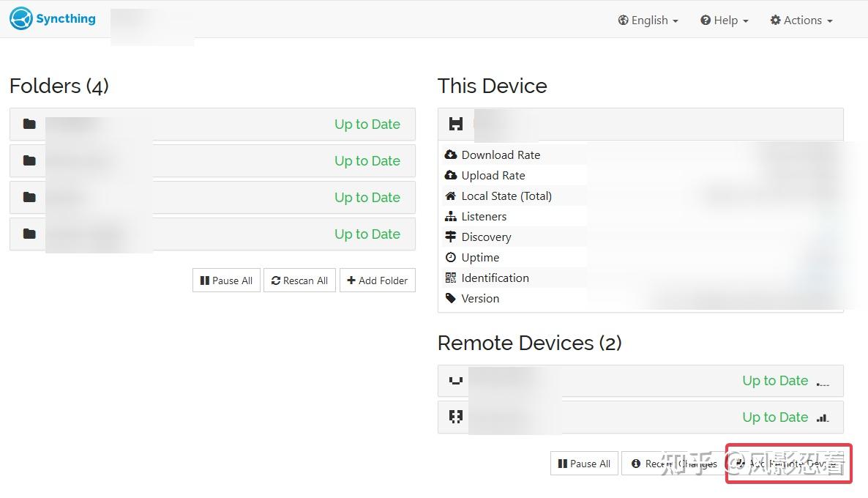The width and height of the screenshot is (868, 498).
Task: Click the Discovery signpost icon
Action: 451,237
